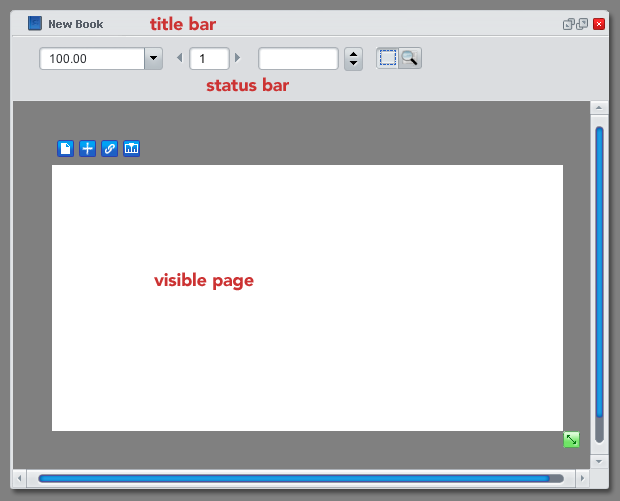Click the vertical scrollbar up arrow

point(599,108)
